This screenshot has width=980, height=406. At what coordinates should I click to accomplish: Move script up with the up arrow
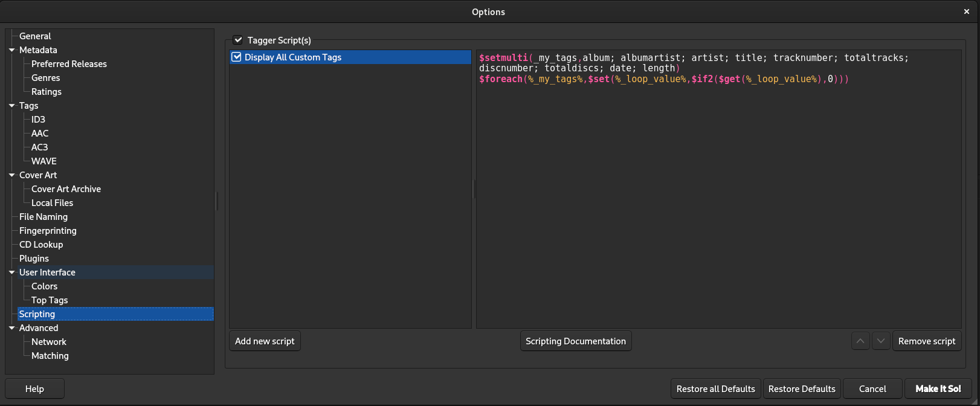pyautogui.click(x=860, y=341)
